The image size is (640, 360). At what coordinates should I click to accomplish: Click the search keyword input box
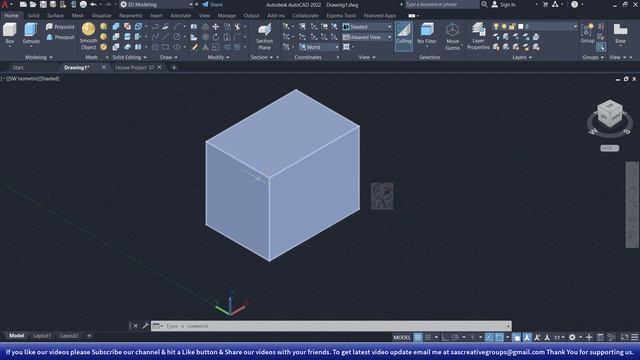[x=442, y=4]
